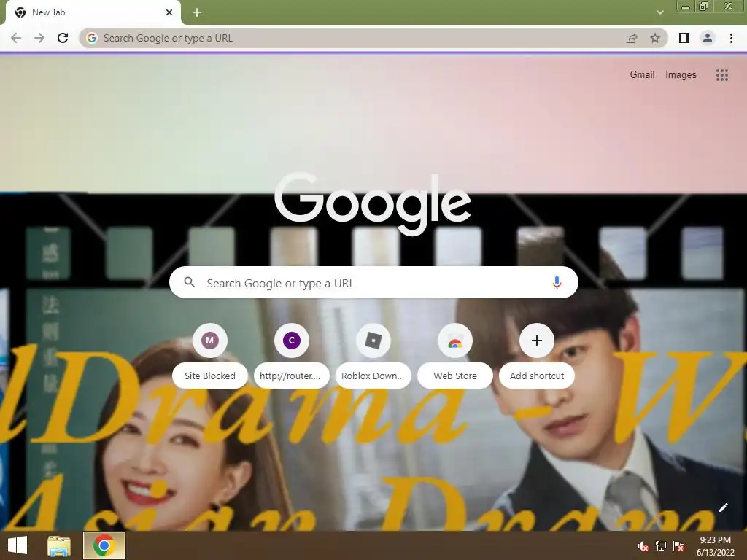Click the magnifier icon in the search box

189,282
